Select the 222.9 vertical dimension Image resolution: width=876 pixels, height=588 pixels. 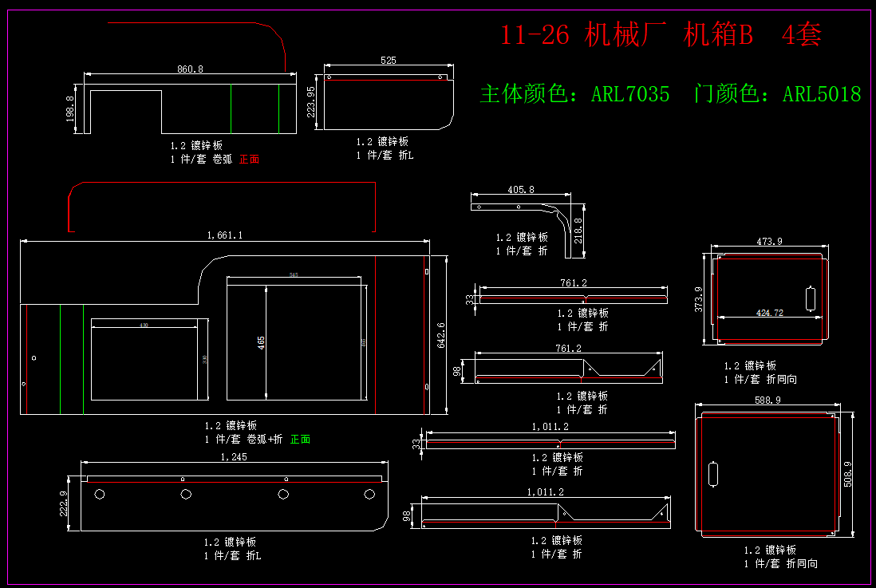point(65,503)
